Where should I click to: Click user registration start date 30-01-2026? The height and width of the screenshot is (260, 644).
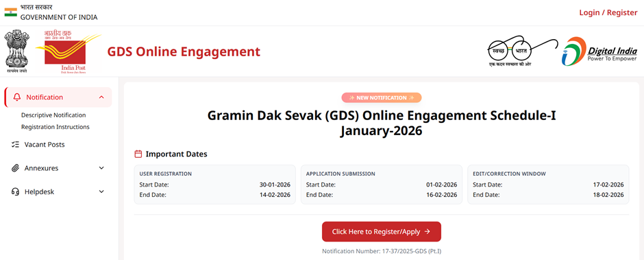point(275,185)
